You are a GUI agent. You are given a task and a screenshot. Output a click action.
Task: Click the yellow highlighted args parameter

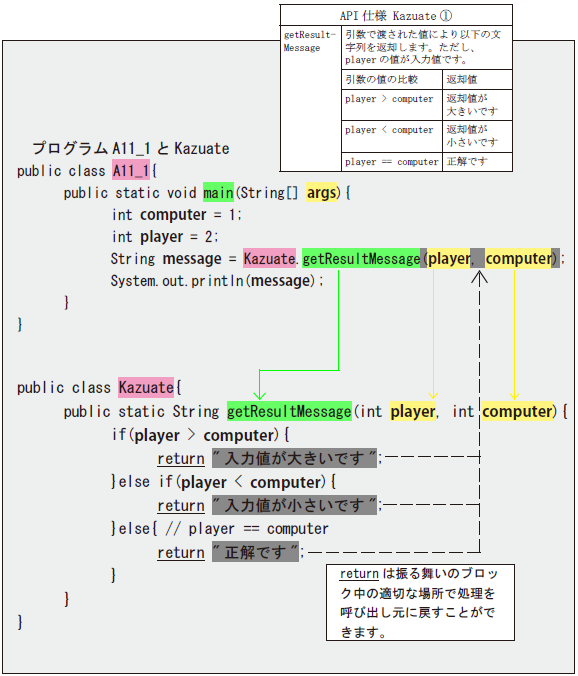point(322,192)
